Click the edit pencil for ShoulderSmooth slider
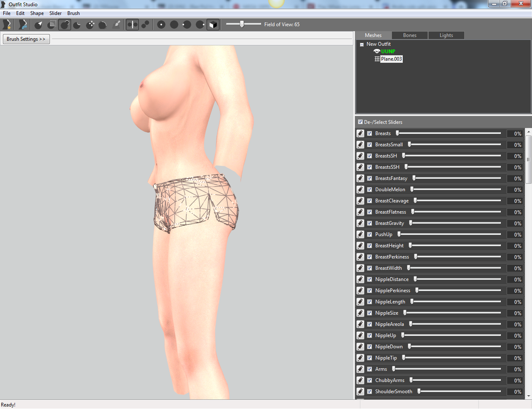532x409 pixels. pos(360,392)
